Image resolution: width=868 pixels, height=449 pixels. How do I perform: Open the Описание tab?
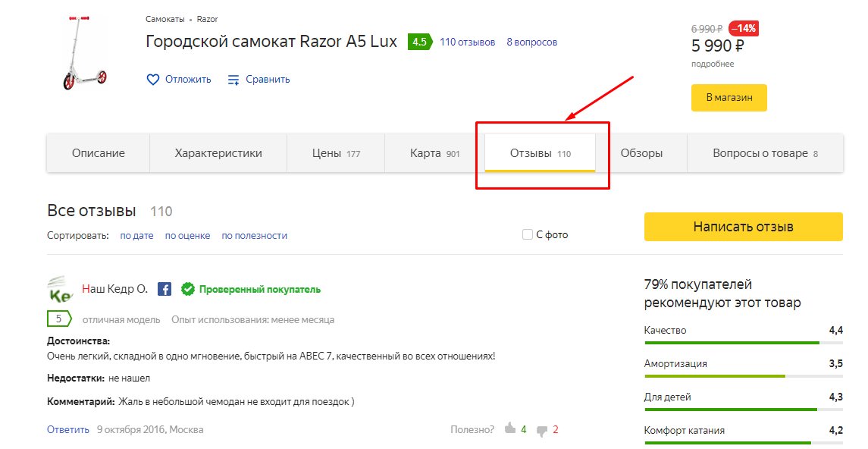tap(99, 153)
